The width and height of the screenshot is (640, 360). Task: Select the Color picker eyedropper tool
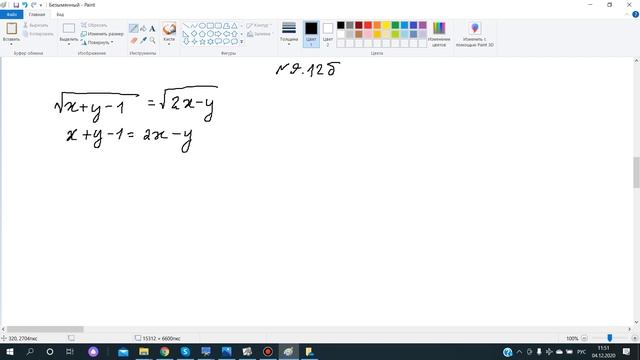[143, 40]
